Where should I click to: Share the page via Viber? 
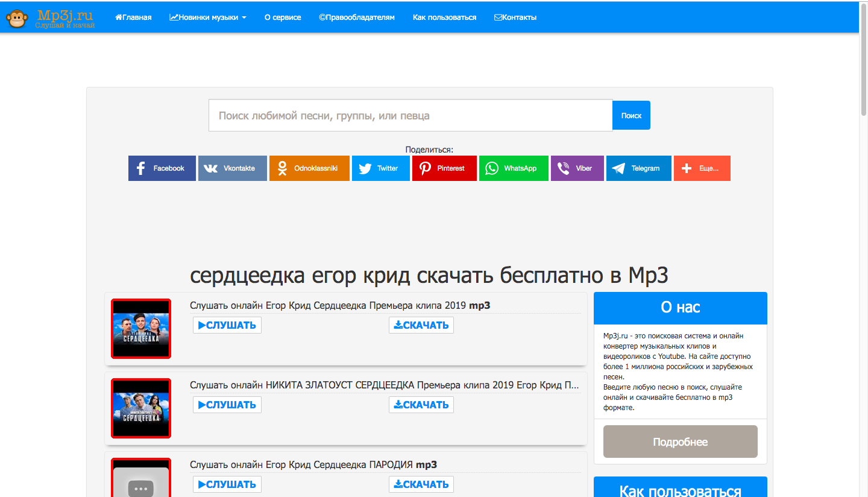point(577,168)
